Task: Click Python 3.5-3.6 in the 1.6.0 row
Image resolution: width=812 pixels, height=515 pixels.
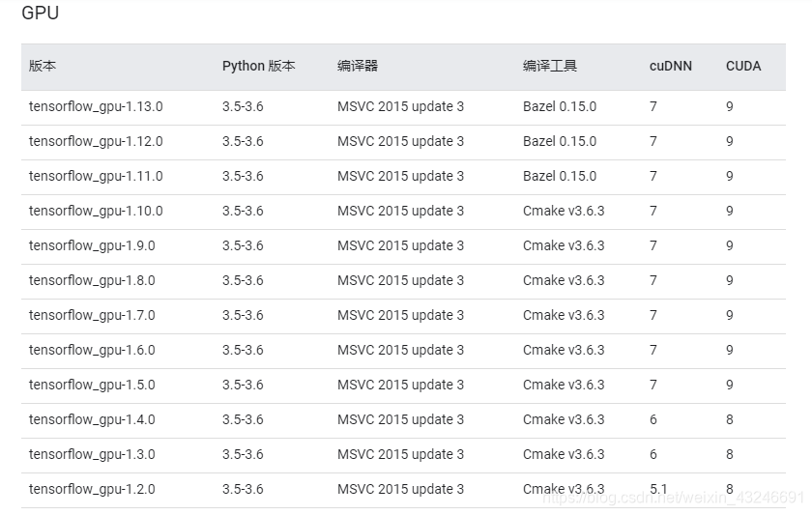Action: tap(243, 350)
